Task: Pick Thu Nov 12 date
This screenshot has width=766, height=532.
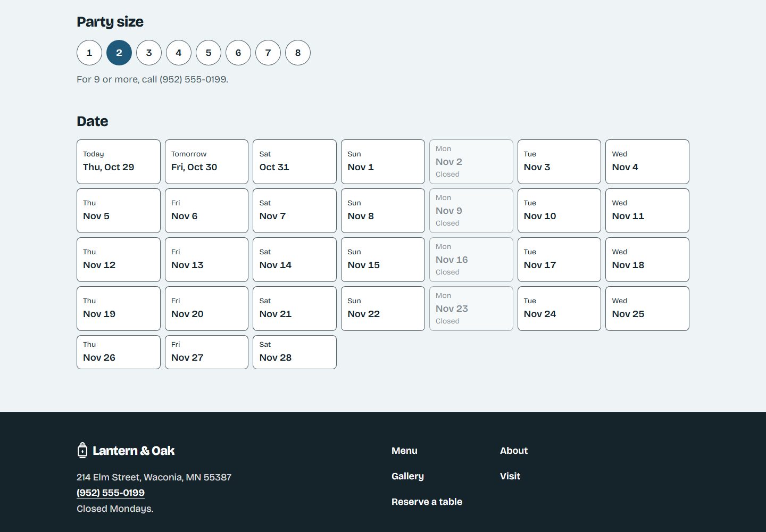Action: (119, 260)
